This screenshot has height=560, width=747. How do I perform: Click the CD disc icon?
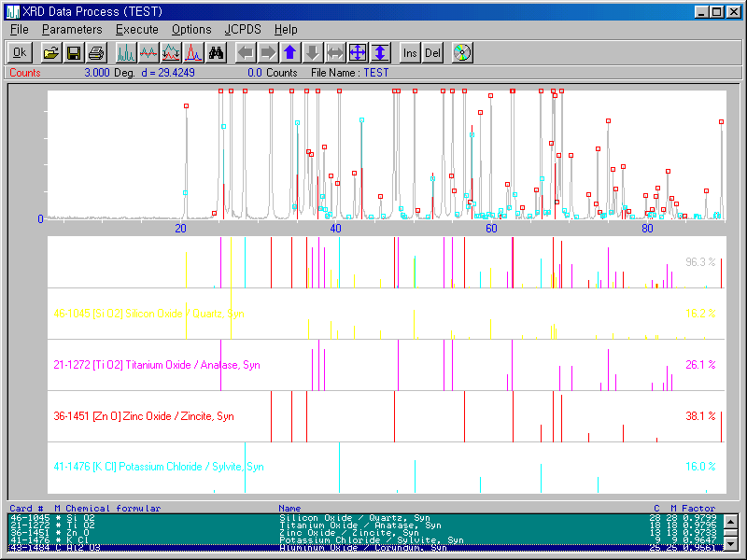(x=461, y=52)
